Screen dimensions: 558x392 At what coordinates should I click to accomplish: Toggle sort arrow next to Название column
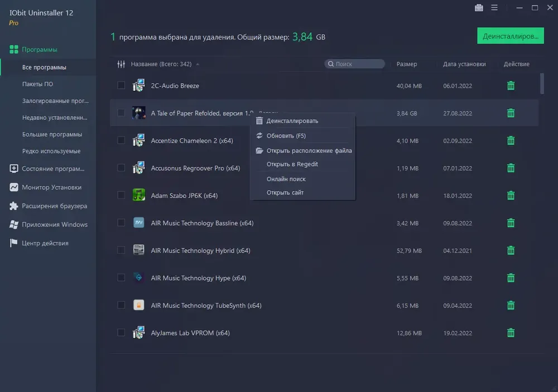pos(198,64)
